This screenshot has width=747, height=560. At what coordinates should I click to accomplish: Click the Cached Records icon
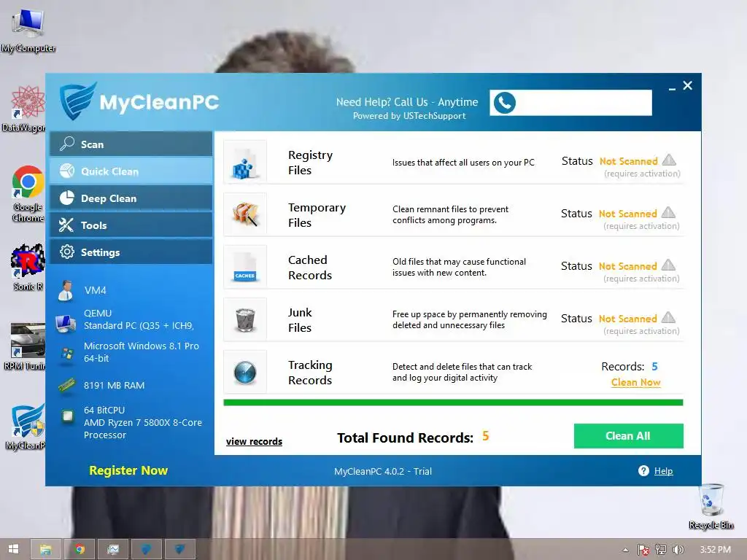coord(245,267)
